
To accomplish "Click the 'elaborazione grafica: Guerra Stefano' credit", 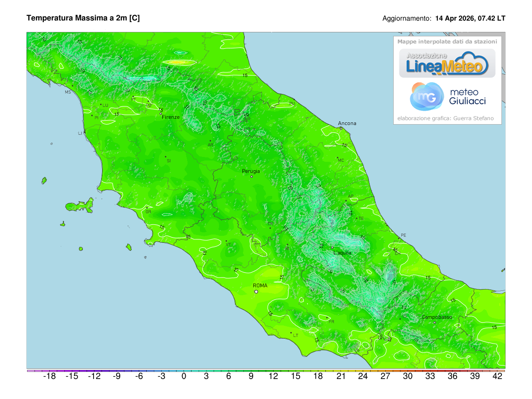I will [x=446, y=118].
